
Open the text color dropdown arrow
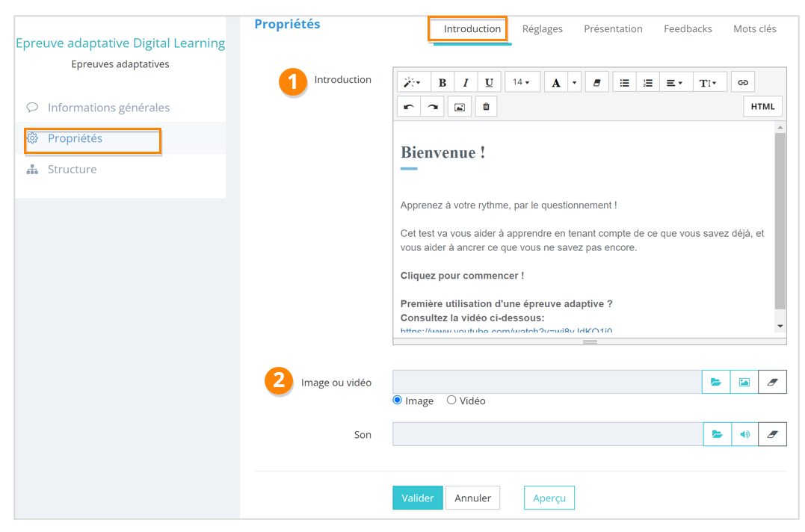click(x=574, y=82)
